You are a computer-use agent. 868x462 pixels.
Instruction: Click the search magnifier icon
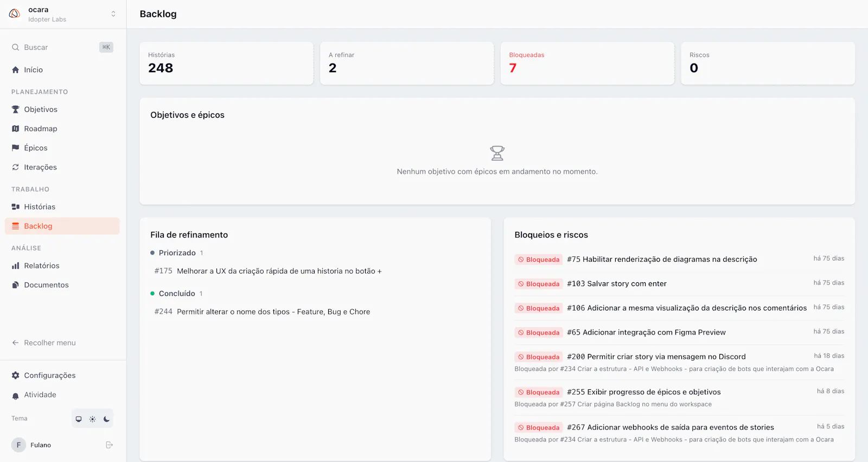[15, 47]
